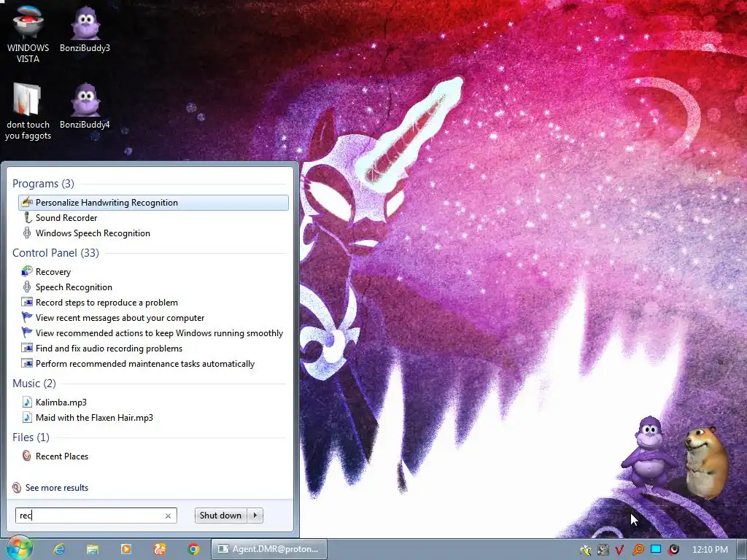Open Internet Explorer from the taskbar

(x=59, y=549)
